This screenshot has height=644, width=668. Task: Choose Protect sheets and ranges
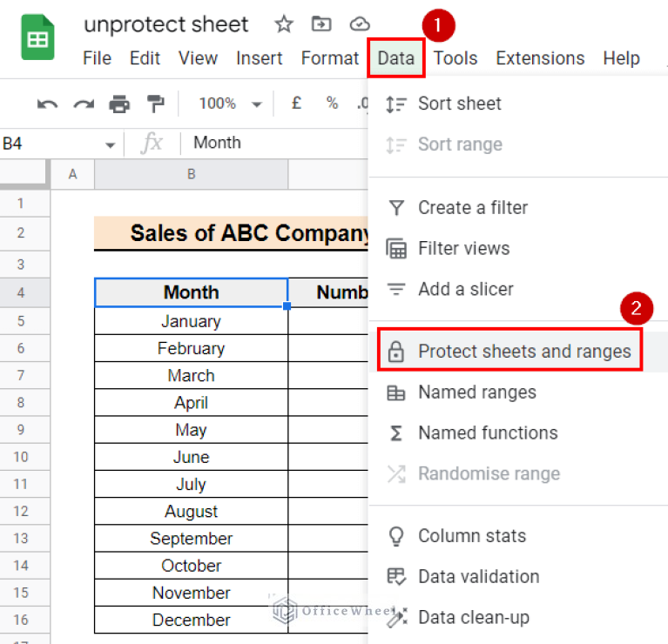coord(523,352)
